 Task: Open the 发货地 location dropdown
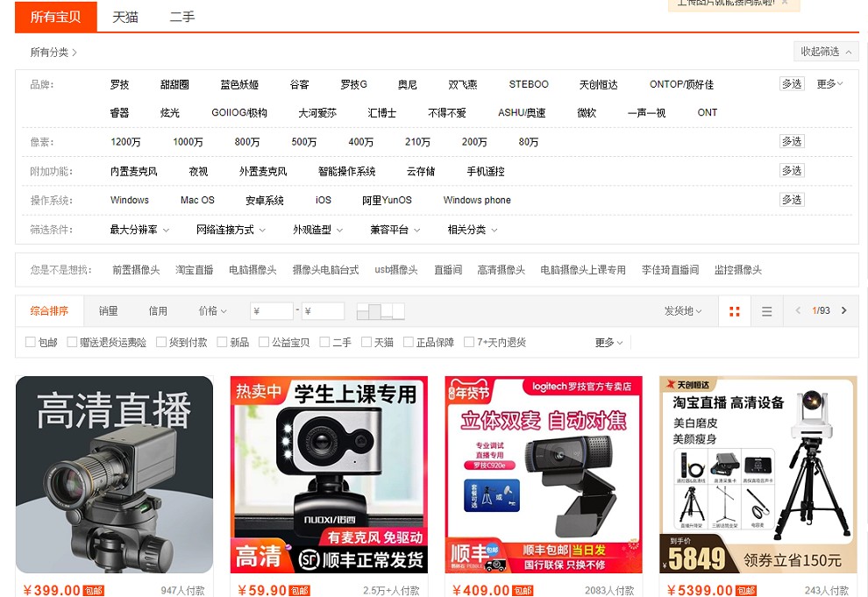(x=683, y=311)
